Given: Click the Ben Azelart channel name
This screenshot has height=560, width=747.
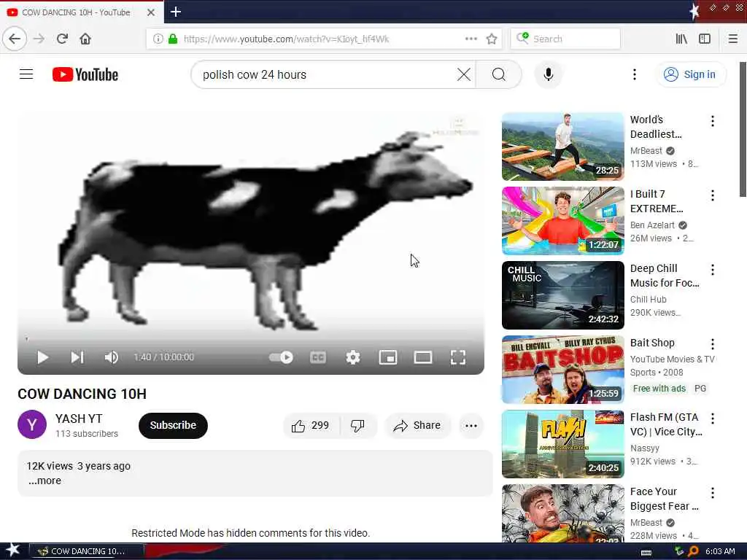Looking at the screenshot, I should 652,225.
